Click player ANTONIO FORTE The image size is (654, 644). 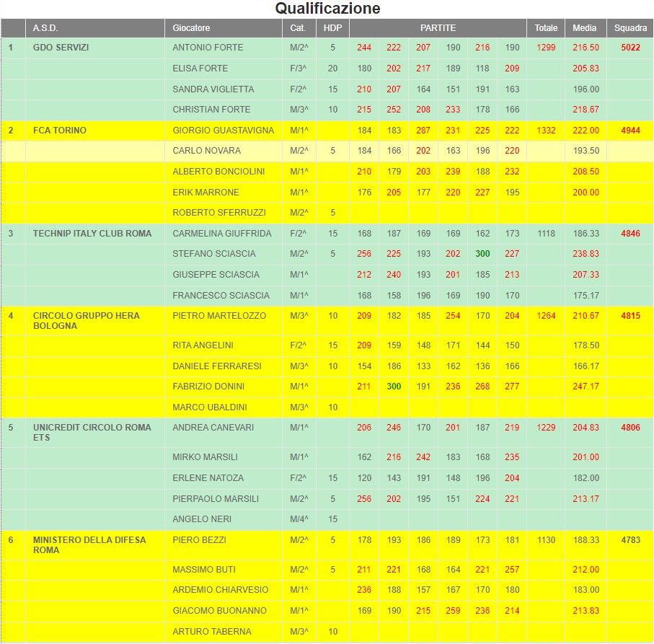[208, 48]
